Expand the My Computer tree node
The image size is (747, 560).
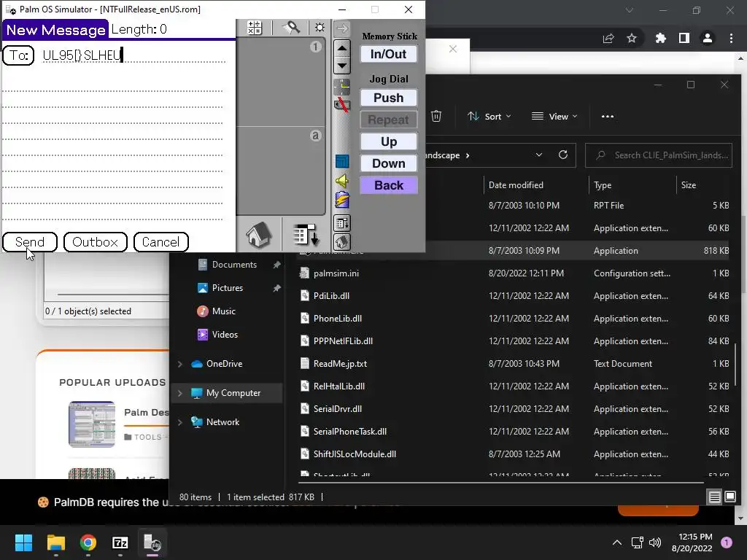(179, 393)
